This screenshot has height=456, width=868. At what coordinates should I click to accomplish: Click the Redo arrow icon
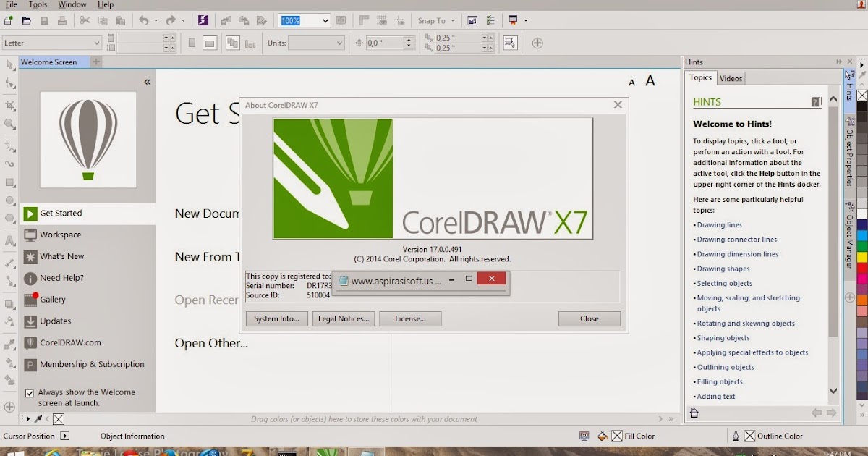[171, 20]
